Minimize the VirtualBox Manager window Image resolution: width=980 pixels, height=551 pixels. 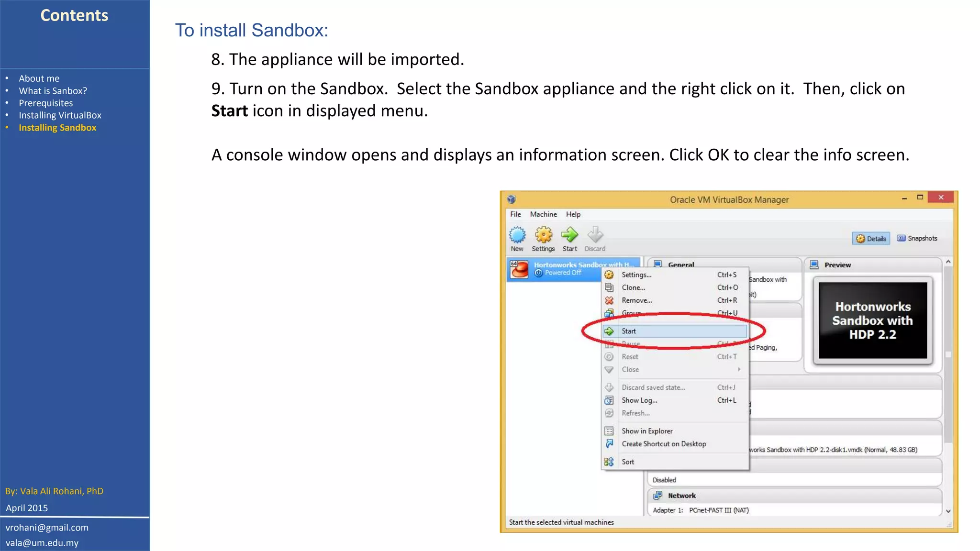click(x=904, y=198)
